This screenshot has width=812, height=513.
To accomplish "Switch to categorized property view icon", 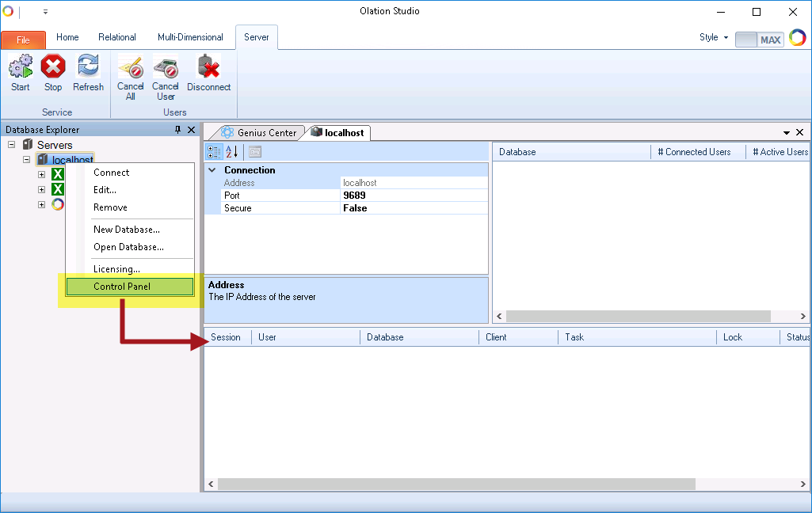I will (214, 152).
